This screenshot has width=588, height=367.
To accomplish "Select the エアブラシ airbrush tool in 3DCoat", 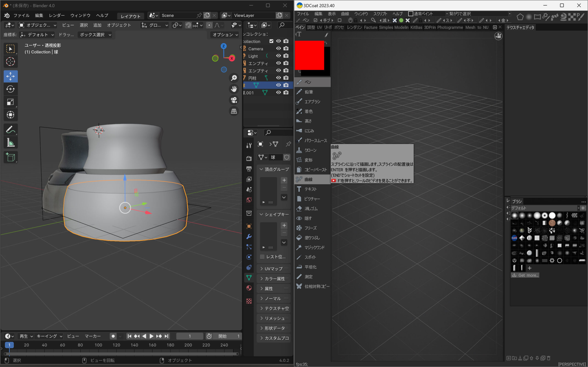I will [312, 102].
